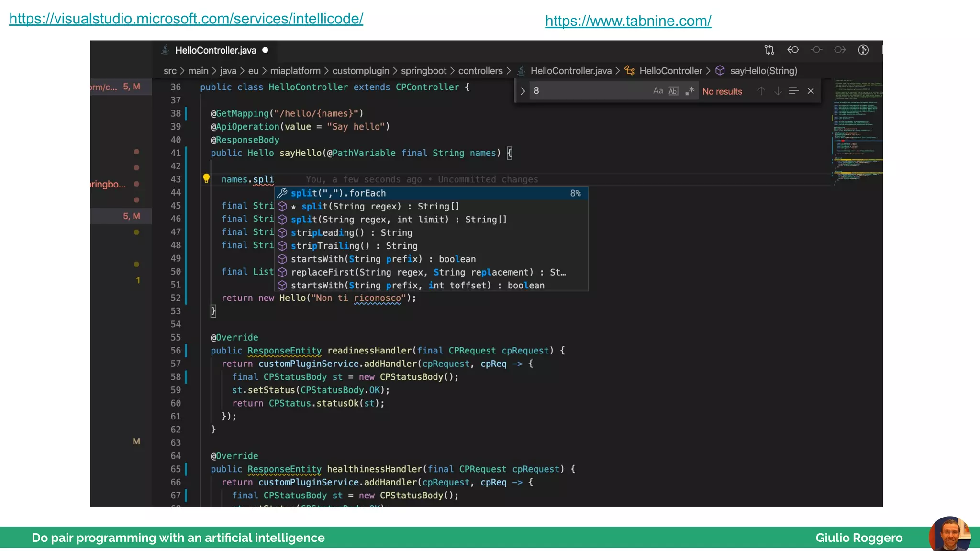Click line number 56 in gutter

coord(176,351)
